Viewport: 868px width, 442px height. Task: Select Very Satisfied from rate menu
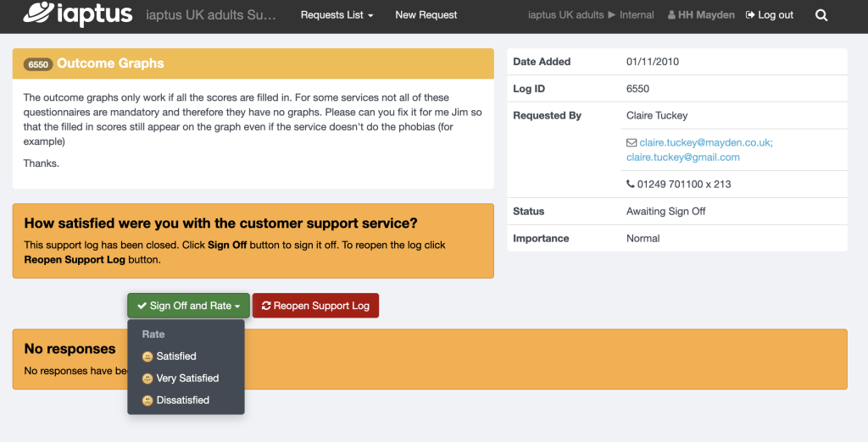(187, 378)
